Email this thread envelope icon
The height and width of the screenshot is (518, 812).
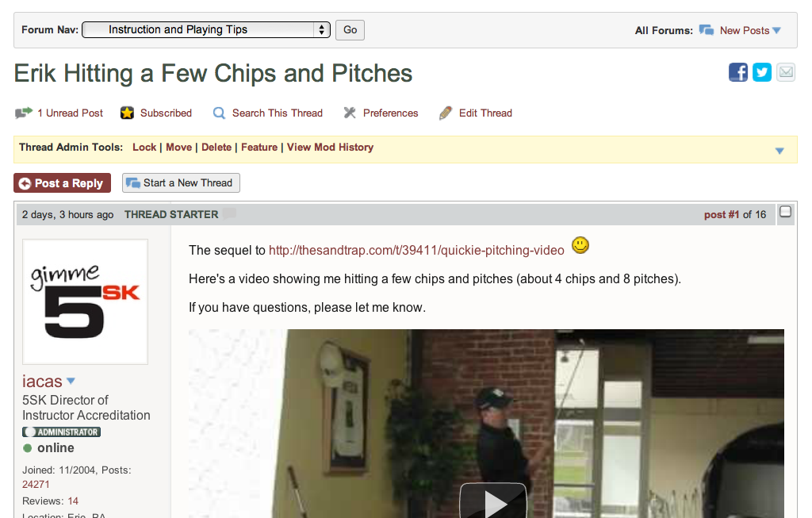click(x=786, y=72)
